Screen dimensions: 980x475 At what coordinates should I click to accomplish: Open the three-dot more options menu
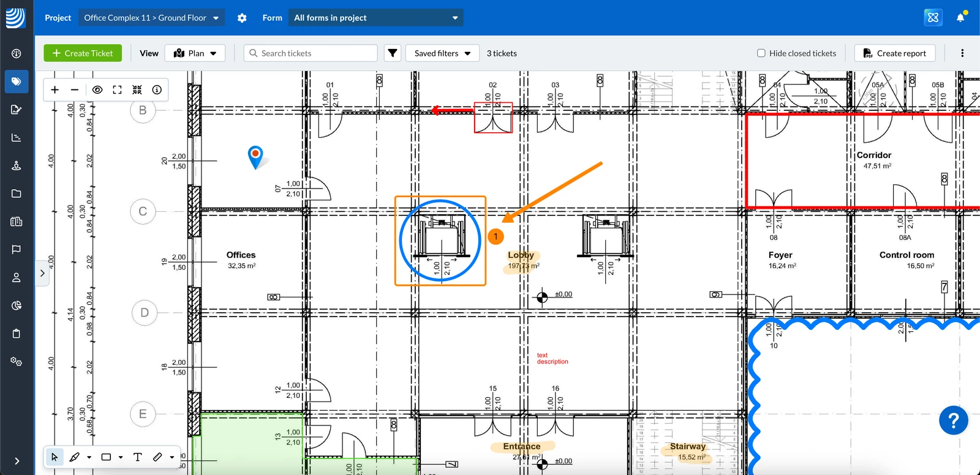pyautogui.click(x=962, y=53)
